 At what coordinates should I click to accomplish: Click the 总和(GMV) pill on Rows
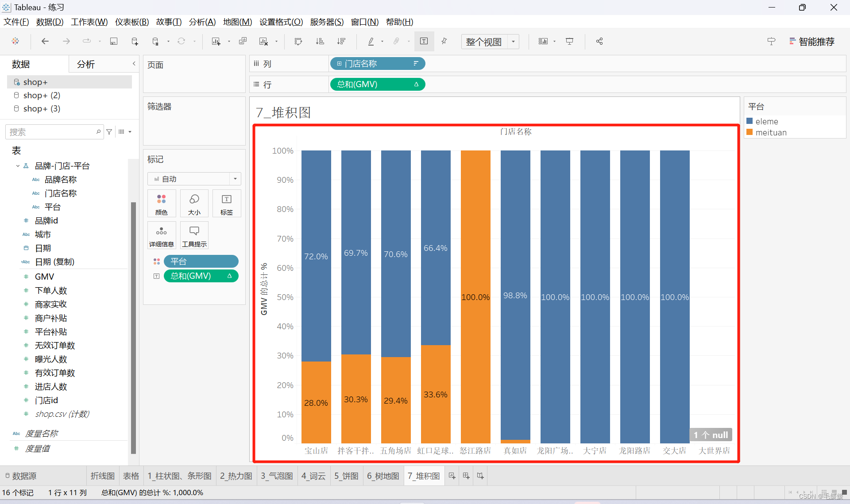[378, 85]
